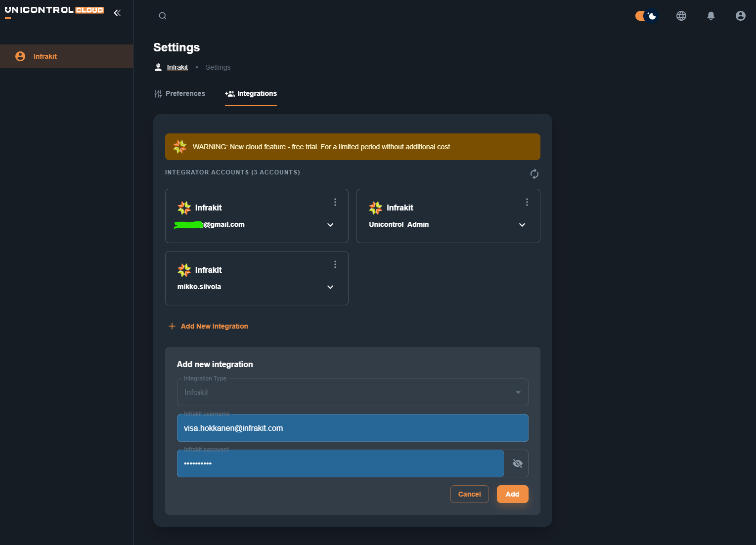Click the 'Settings' breadcrumb text

(218, 67)
